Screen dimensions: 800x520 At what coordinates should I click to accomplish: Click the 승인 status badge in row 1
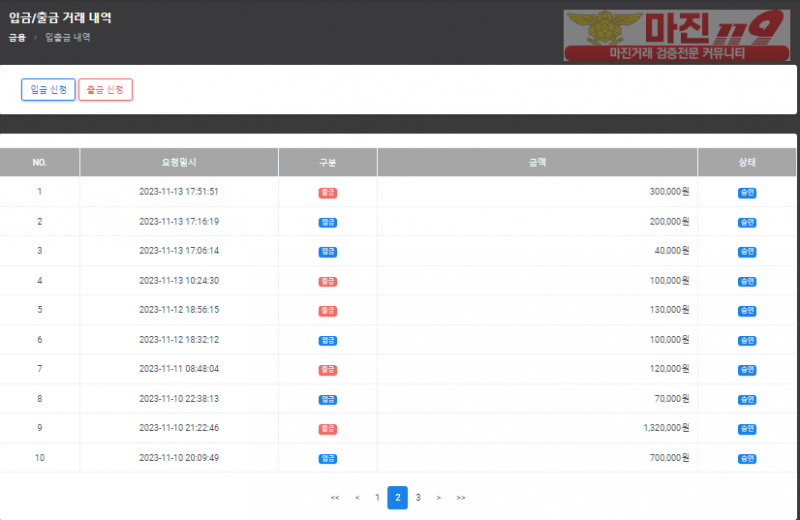(747, 192)
